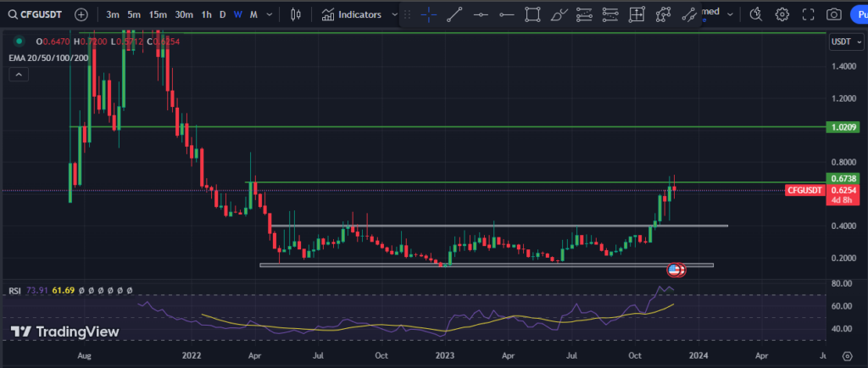Select the path drawing tool
Screen dimensions: 868x368
663,15
